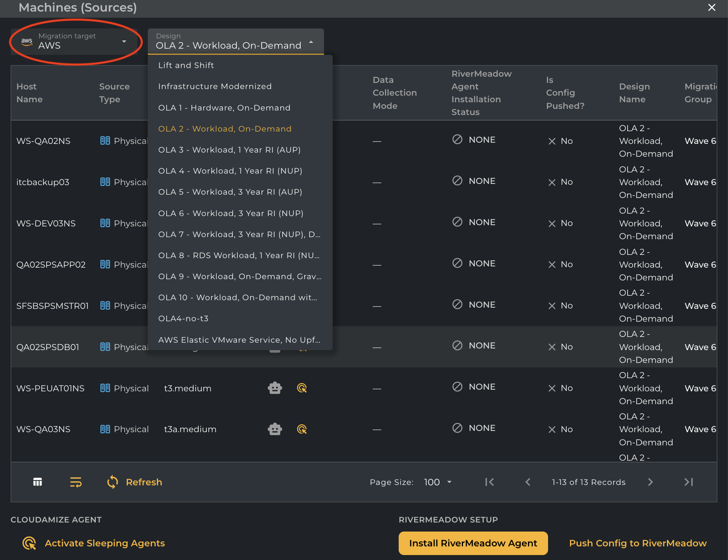This screenshot has width=728, height=560.
Task: Go to the first page of records
Action: (489, 482)
